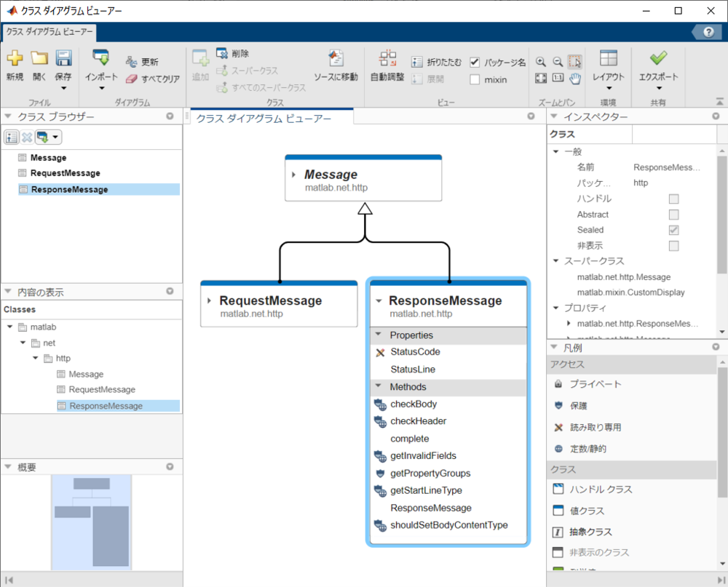Click the Auto Arrange (自動調整) icon
The height and width of the screenshot is (587, 728).
(x=387, y=59)
